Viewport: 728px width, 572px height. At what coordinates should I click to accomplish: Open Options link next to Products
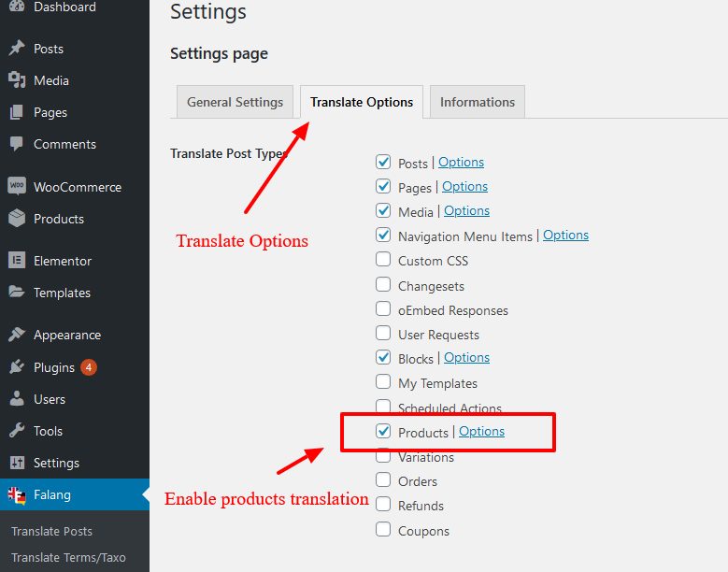coord(481,431)
